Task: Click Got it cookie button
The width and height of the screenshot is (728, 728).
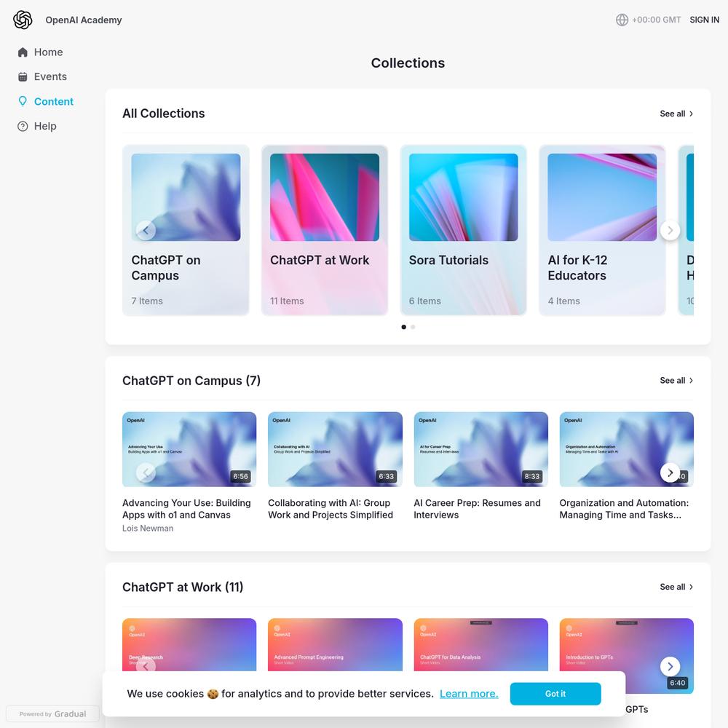Action: coord(555,694)
